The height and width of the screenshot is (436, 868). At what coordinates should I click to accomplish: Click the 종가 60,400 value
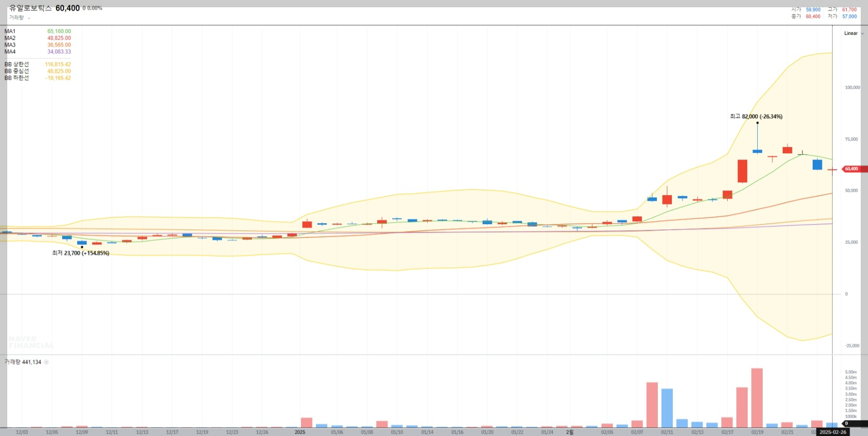(813, 16)
